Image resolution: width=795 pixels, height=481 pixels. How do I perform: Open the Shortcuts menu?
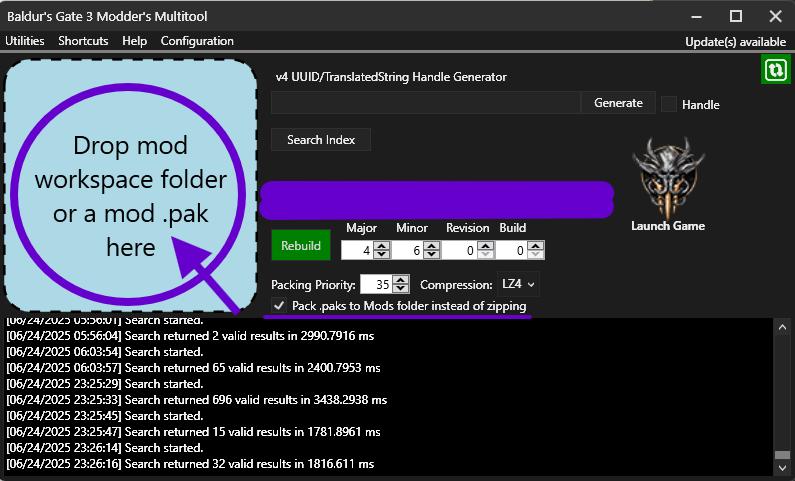pos(83,41)
